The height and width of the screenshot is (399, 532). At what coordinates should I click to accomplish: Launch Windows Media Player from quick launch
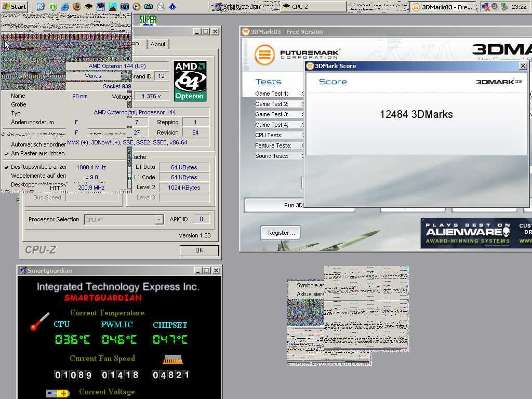(137, 6)
